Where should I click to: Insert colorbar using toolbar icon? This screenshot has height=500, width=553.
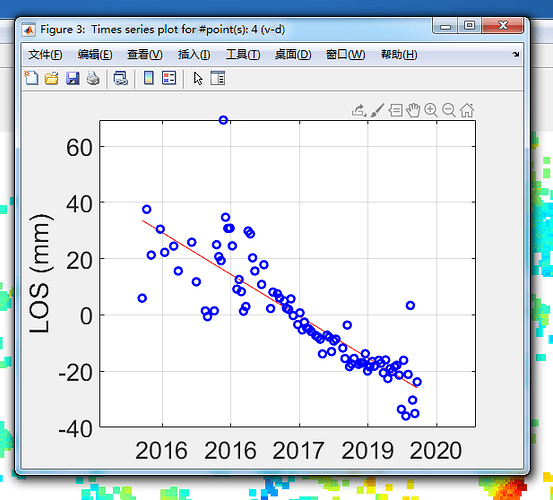point(148,78)
